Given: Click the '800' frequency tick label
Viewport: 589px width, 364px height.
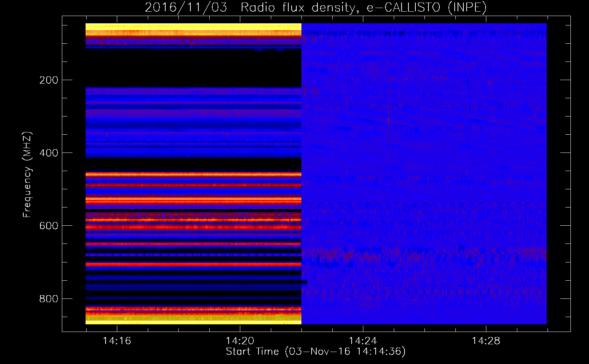Looking at the screenshot, I should coord(49,299).
